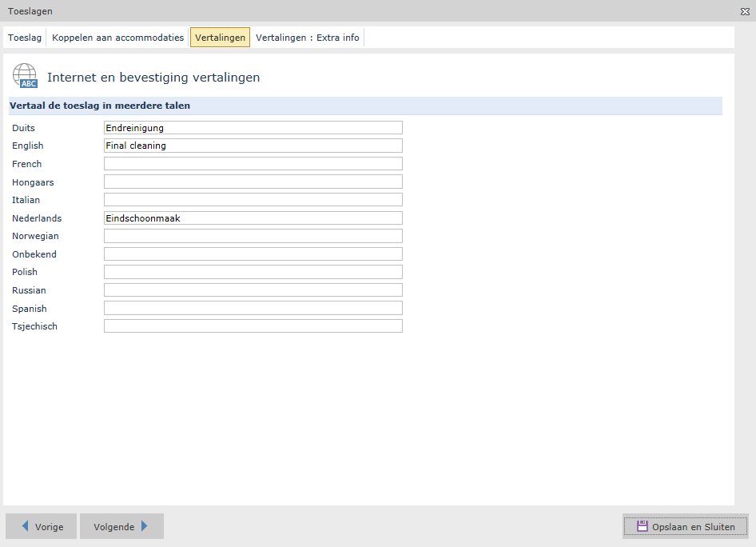Go to next step with Volgende
This screenshot has width=756, height=547.
pos(121,526)
